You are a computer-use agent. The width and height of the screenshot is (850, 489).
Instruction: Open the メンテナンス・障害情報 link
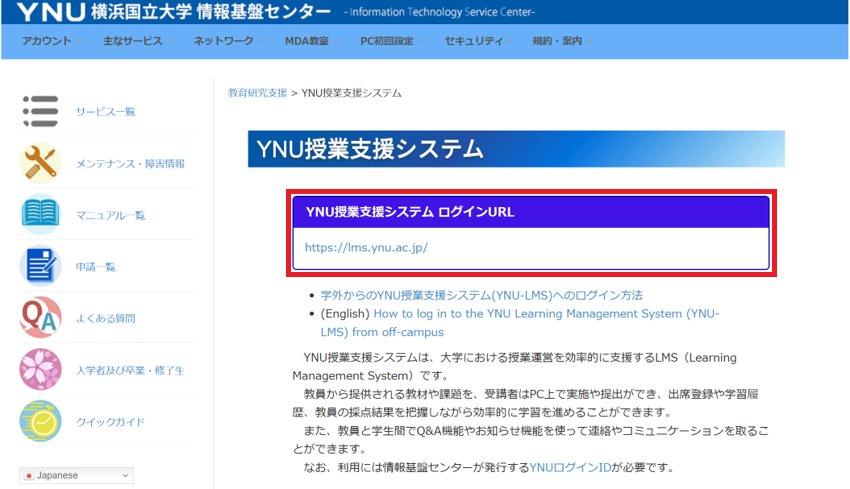[x=130, y=163]
